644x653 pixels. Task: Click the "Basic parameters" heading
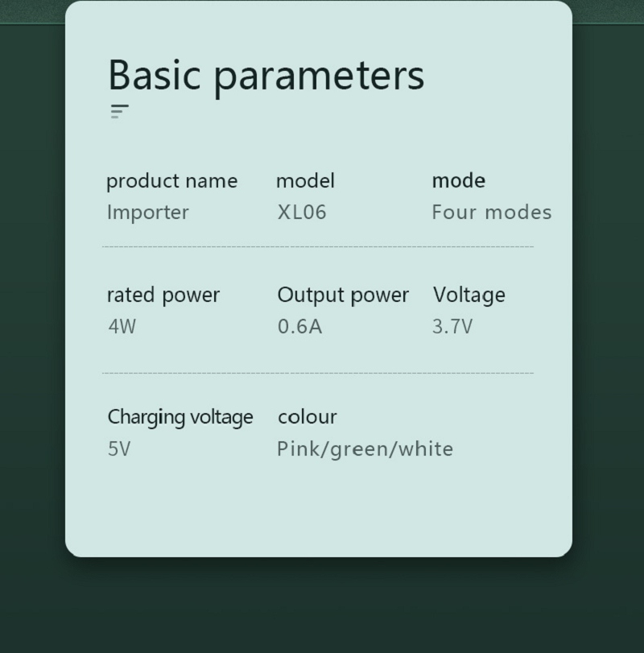[x=266, y=75]
